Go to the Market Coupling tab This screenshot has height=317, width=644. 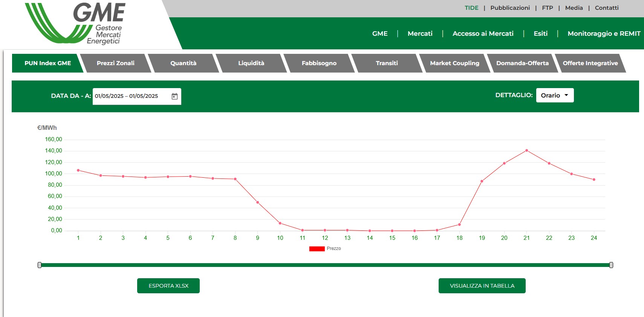click(454, 63)
